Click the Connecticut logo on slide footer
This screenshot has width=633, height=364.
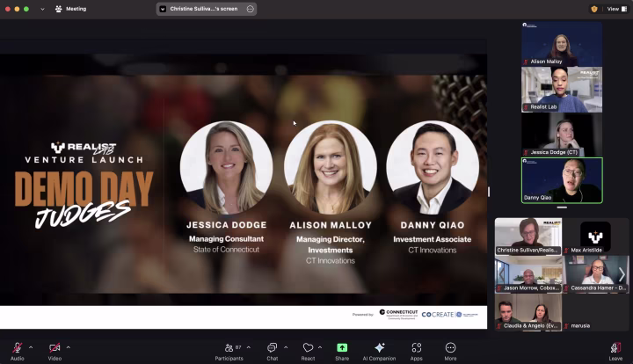(x=398, y=315)
